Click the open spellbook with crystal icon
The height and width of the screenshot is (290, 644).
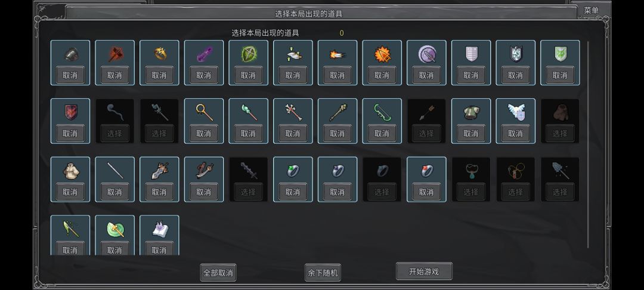tap(159, 229)
